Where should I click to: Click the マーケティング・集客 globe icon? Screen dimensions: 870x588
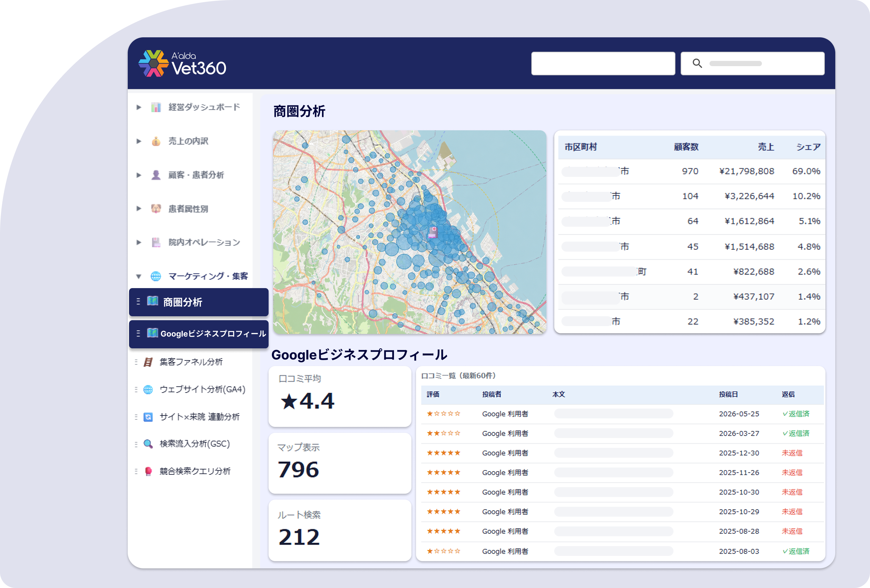click(x=156, y=276)
